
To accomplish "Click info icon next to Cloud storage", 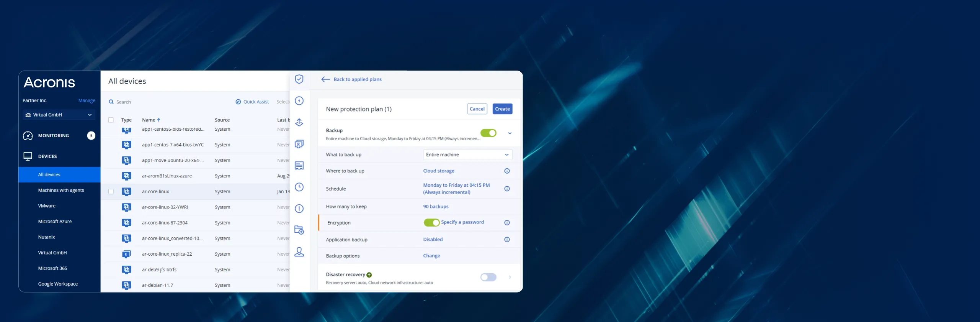I will click(507, 171).
